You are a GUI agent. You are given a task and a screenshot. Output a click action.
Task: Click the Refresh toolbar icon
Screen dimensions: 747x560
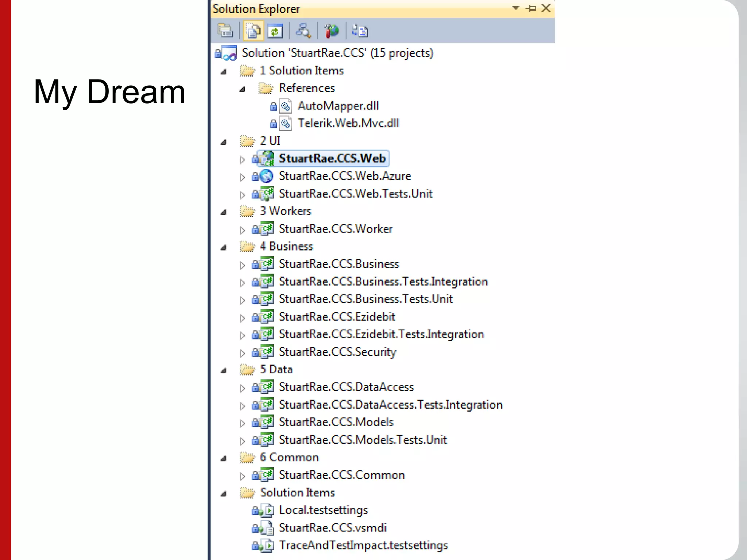275,31
